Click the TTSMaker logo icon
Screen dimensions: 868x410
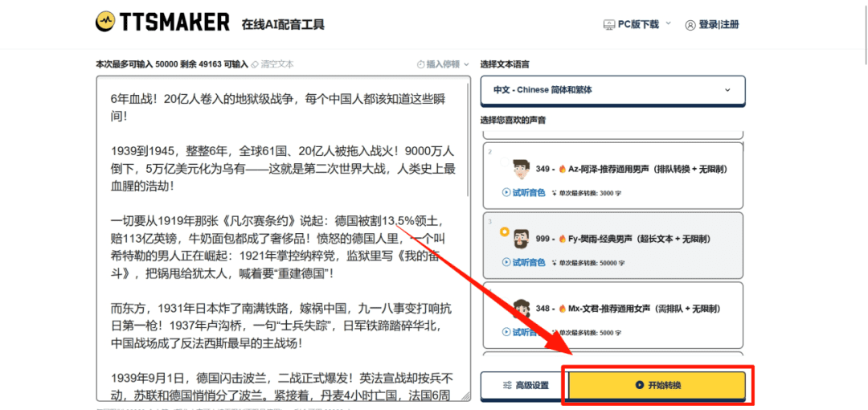[x=104, y=23]
